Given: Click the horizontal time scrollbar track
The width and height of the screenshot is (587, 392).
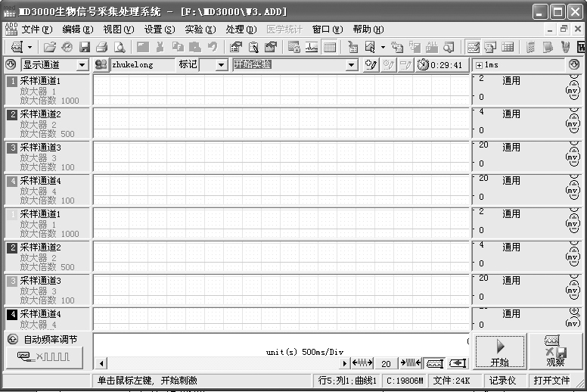Looking at the screenshot, I should [223, 363].
